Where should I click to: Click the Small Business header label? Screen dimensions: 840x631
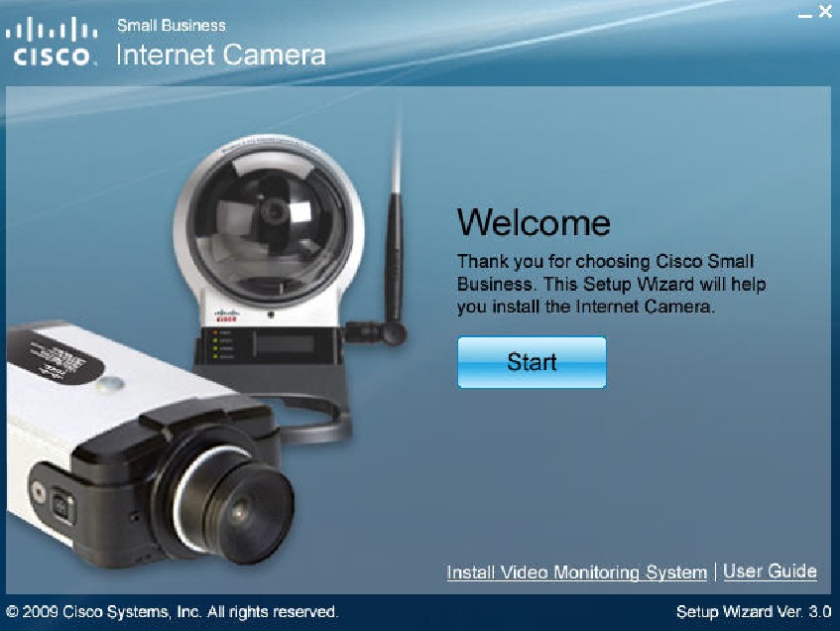coord(171,25)
